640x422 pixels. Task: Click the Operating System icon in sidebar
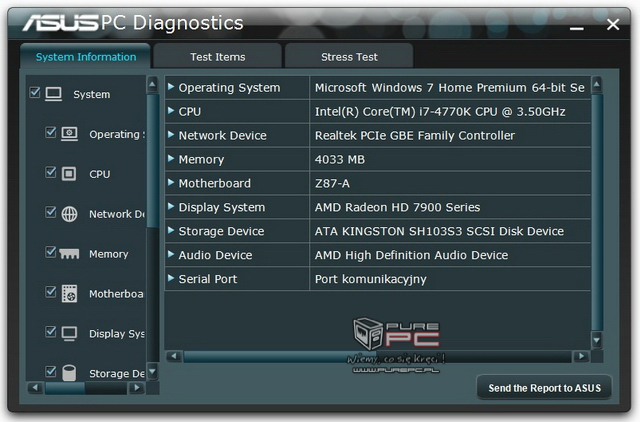[69, 133]
